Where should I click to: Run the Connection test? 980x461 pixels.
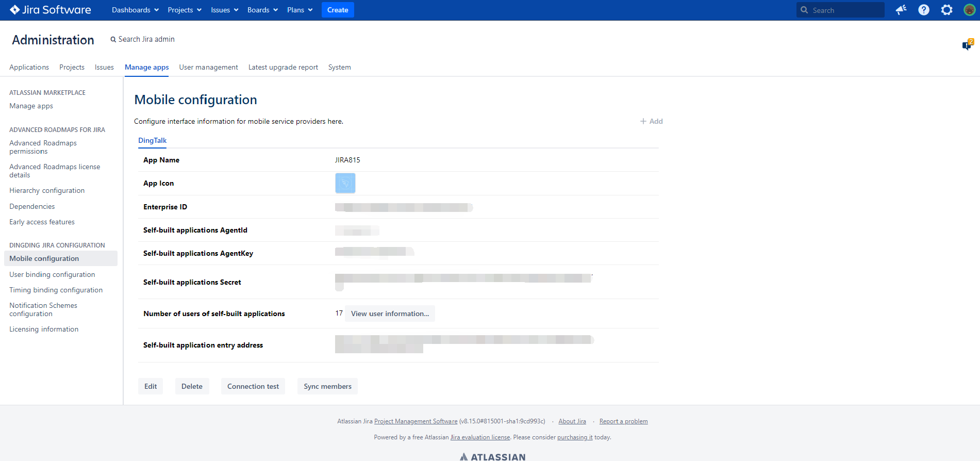pos(253,386)
